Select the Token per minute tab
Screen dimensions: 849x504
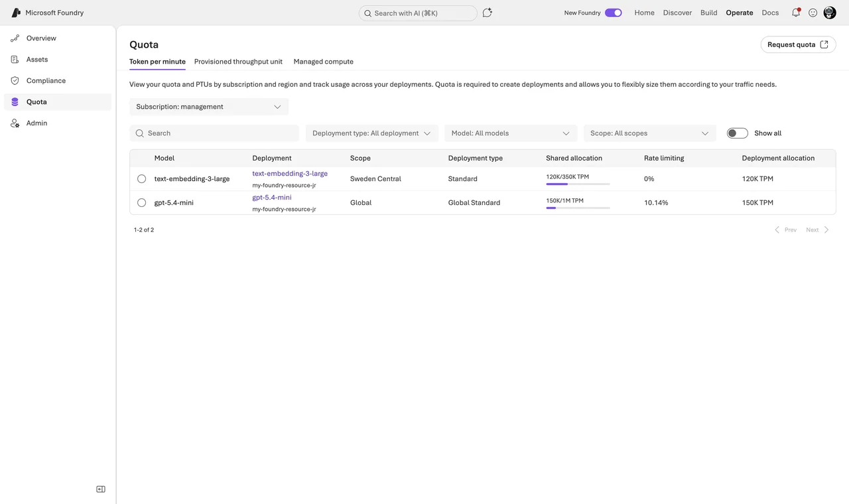(157, 62)
